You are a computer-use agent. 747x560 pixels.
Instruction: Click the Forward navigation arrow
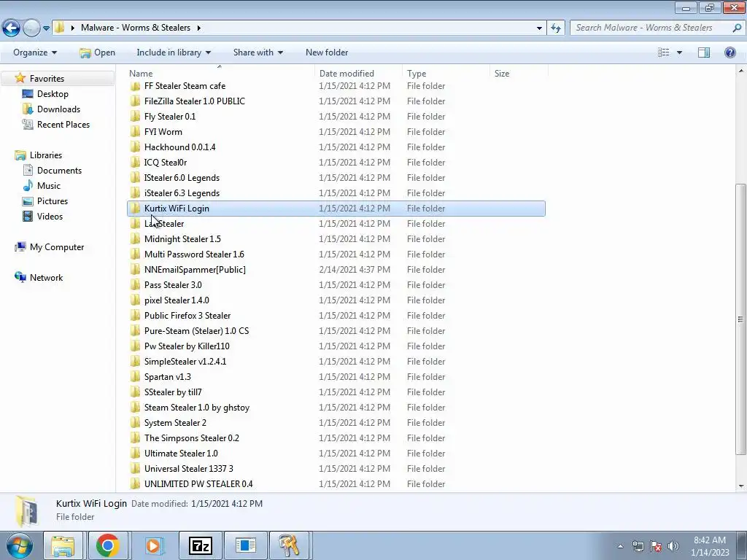pyautogui.click(x=31, y=28)
